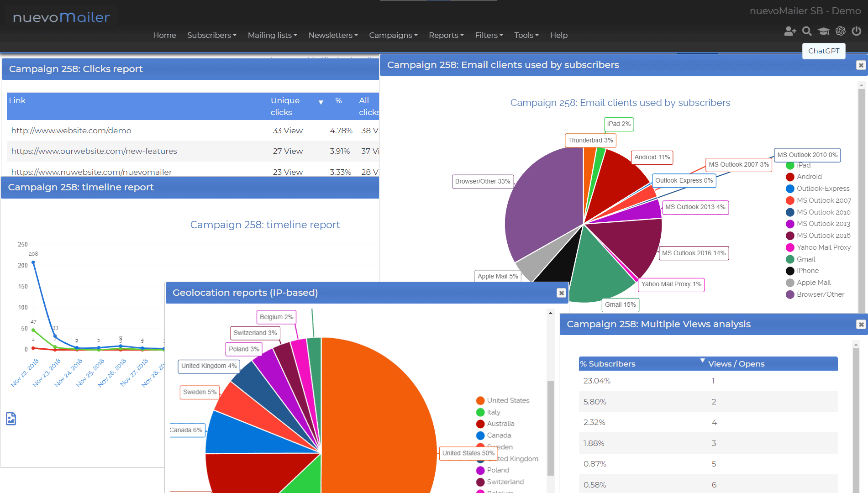Open the ourwebsite.com/new-features link

[x=94, y=151]
